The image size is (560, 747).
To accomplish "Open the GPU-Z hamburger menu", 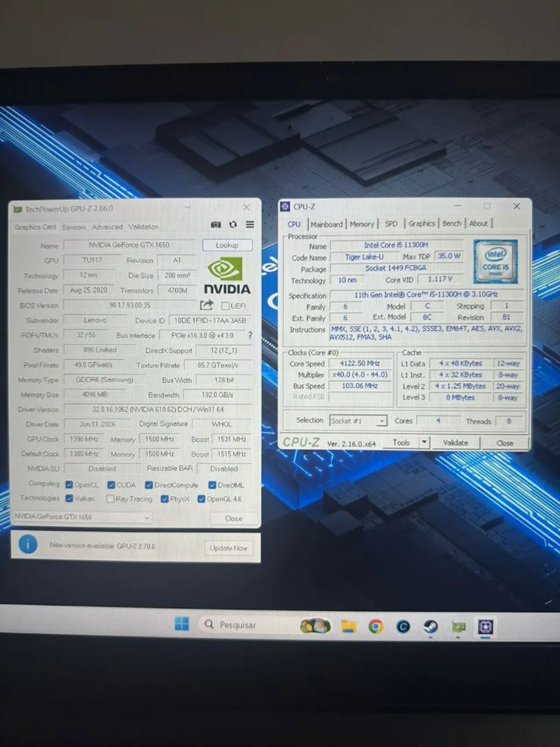I will pos(250,224).
